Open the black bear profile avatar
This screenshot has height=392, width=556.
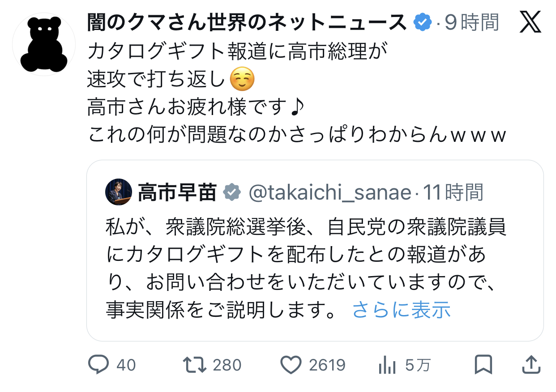click(43, 44)
